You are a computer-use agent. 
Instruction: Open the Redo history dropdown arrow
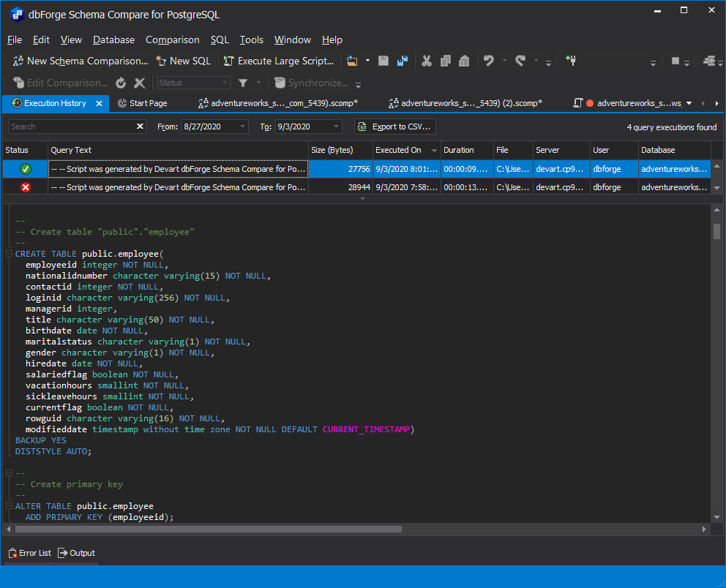pyautogui.click(x=536, y=61)
